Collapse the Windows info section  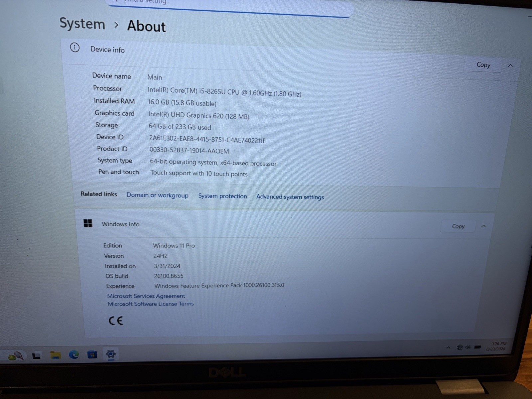483,226
